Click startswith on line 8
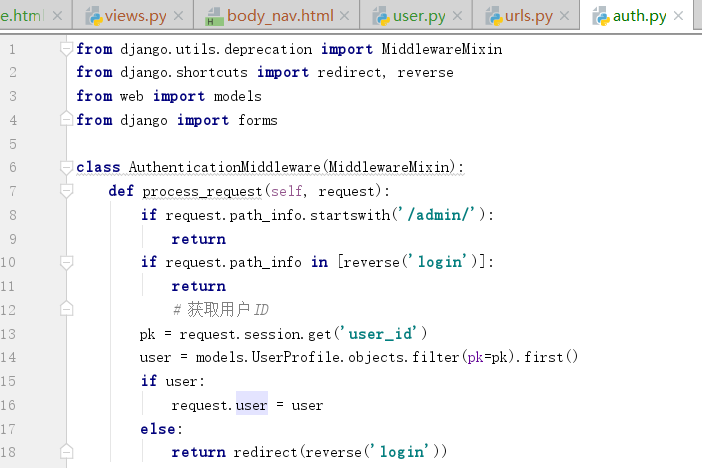This screenshot has height=468, width=702. click(350, 215)
